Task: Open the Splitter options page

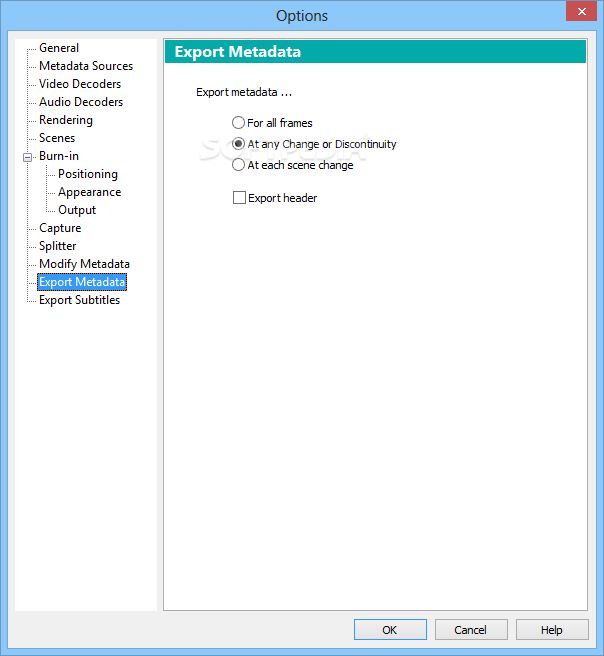Action: tap(57, 246)
